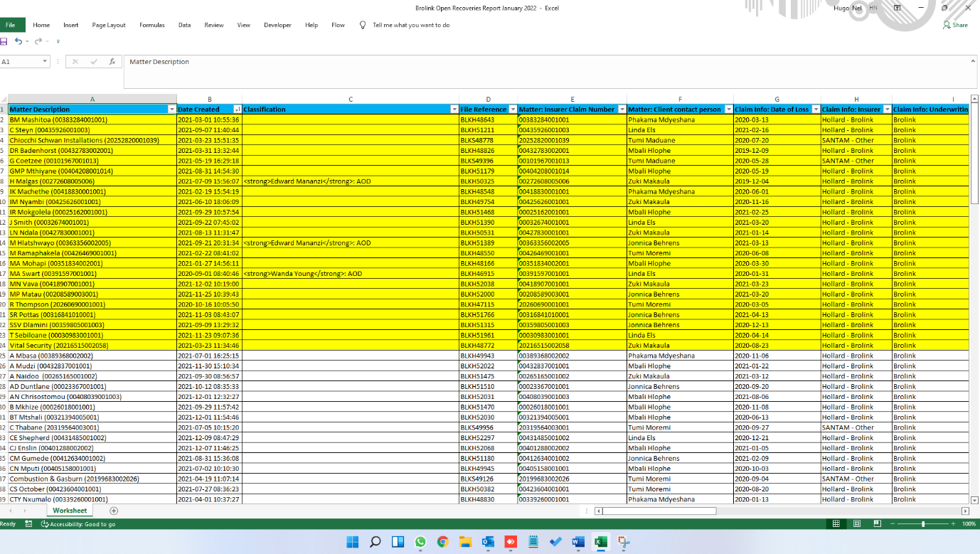980x554 pixels.
Task: Open Matter Description filter dropdown
Action: (x=172, y=110)
